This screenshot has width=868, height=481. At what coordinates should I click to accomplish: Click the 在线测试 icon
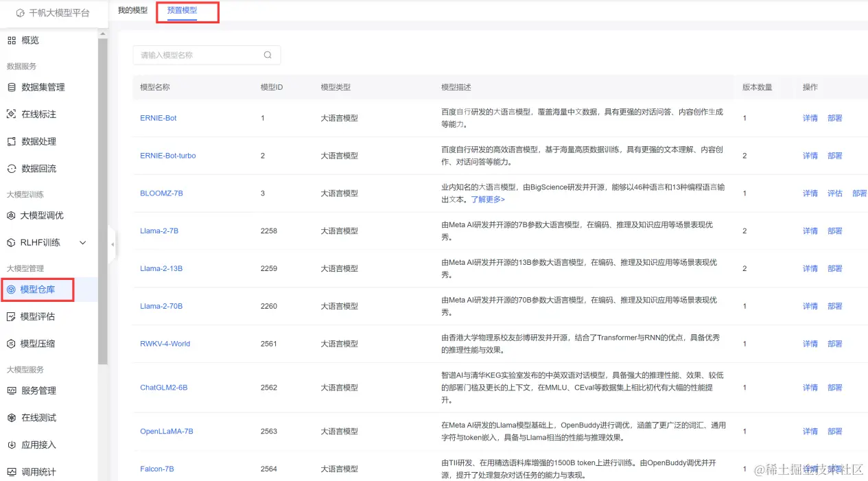tap(11, 418)
